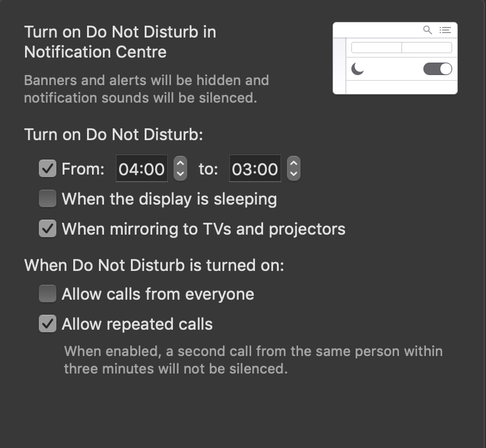Enable Allow calls from everyone

tap(48, 294)
